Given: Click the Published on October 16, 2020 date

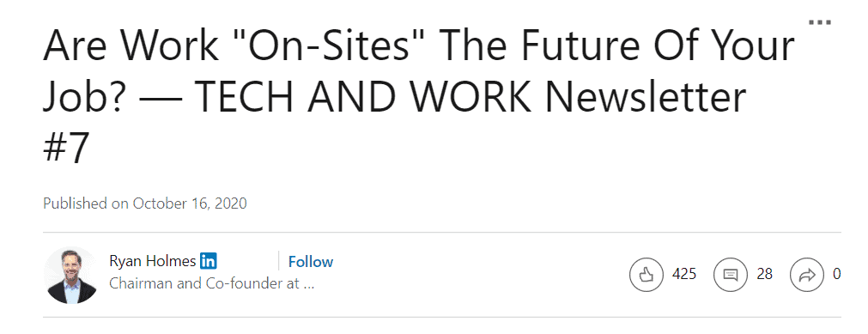Looking at the screenshot, I should tap(145, 203).
